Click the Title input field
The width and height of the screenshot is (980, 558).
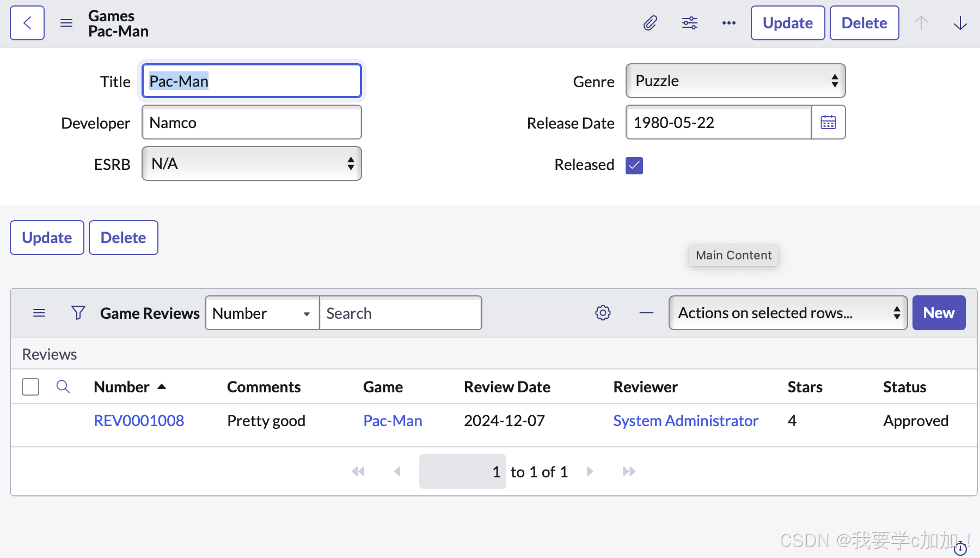252,81
